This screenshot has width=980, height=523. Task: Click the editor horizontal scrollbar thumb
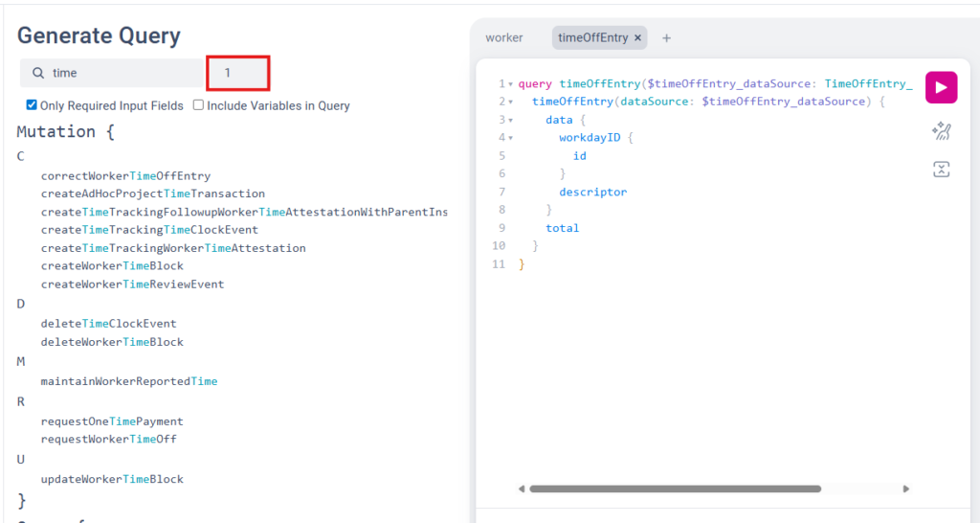click(675, 489)
